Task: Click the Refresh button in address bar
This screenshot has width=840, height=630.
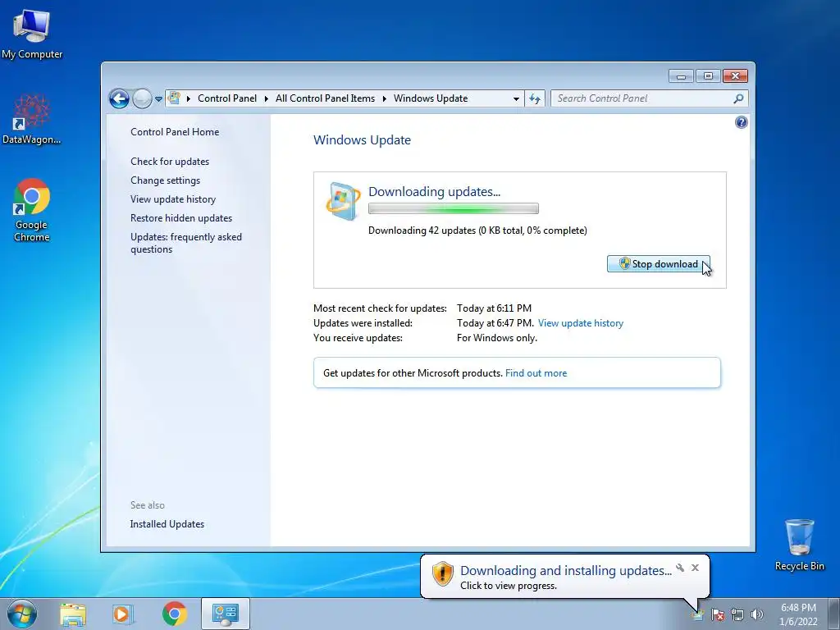Action: coord(535,98)
